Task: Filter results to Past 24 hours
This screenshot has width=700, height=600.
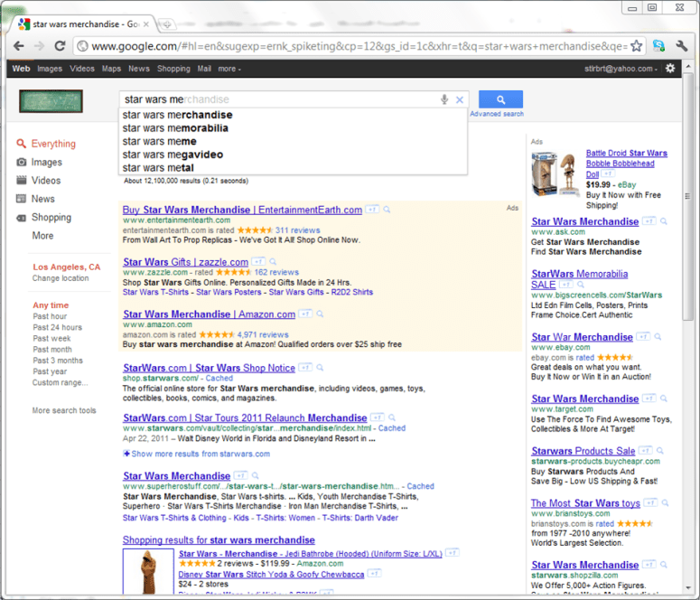Action: pos(58,328)
